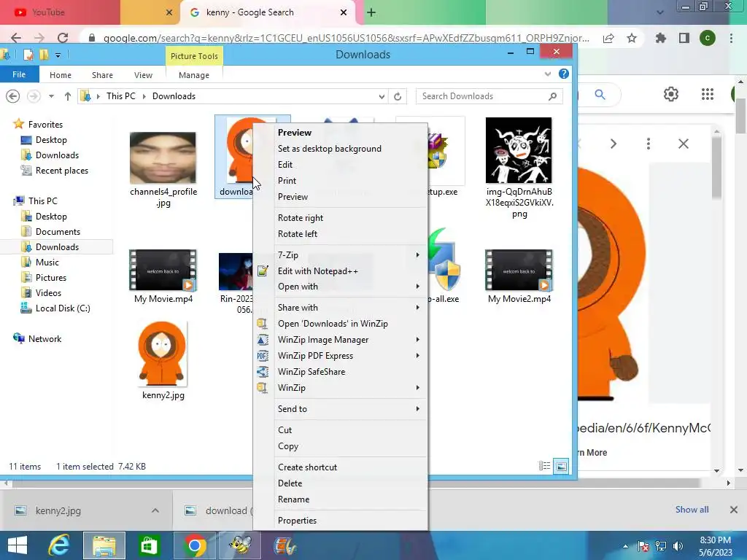
Task: Choose Create shortcut
Action: click(307, 467)
